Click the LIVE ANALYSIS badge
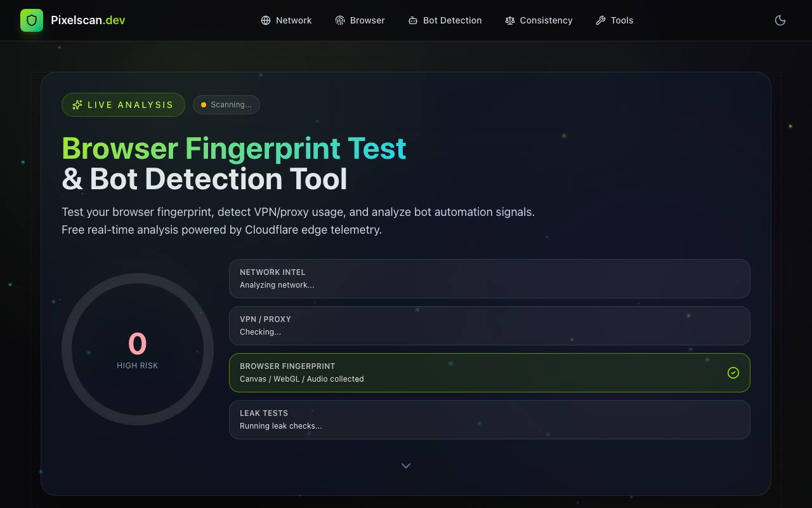The width and height of the screenshot is (812, 508). pyautogui.click(x=123, y=105)
